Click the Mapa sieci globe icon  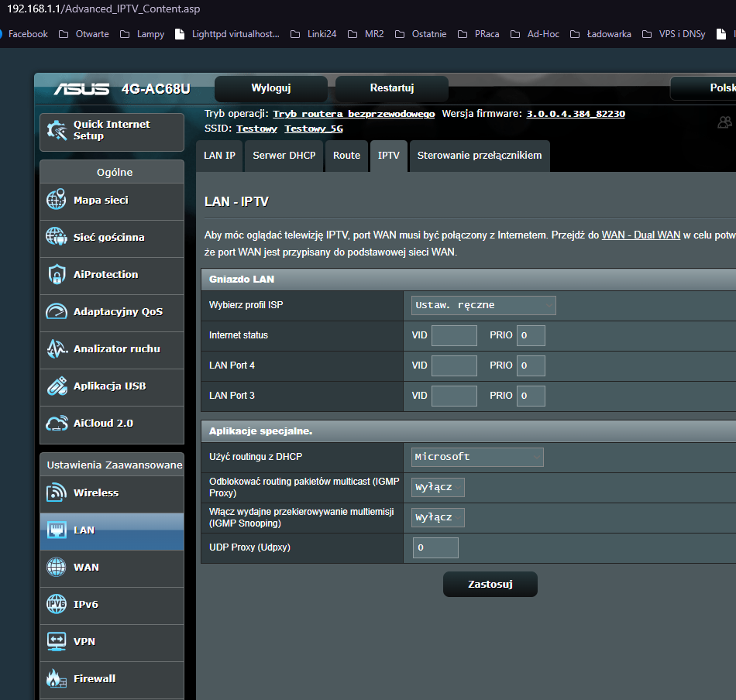point(57,201)
